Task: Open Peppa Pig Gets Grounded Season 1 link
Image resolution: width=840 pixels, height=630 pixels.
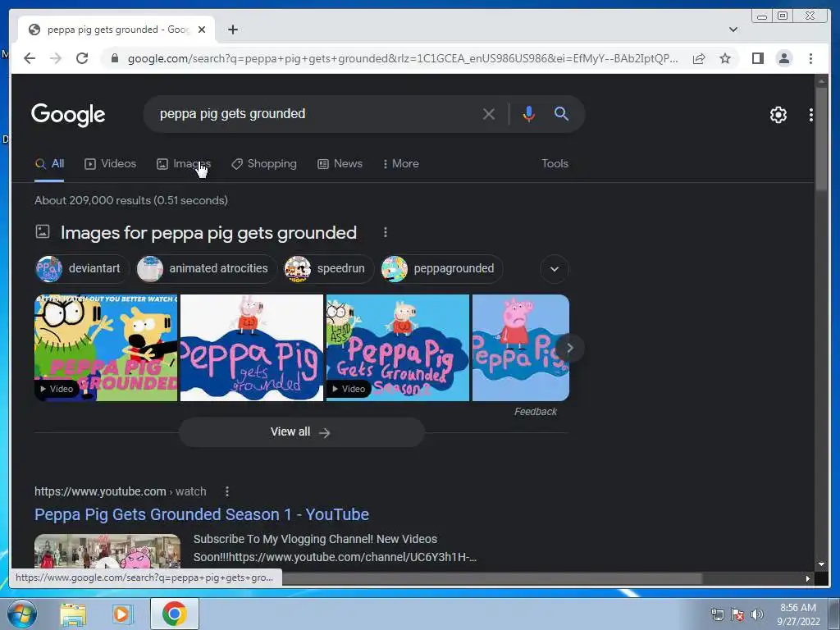Action: tap(202, 514)
